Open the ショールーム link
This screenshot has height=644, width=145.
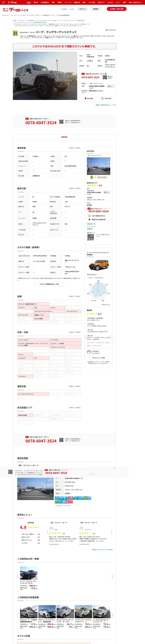91,226
